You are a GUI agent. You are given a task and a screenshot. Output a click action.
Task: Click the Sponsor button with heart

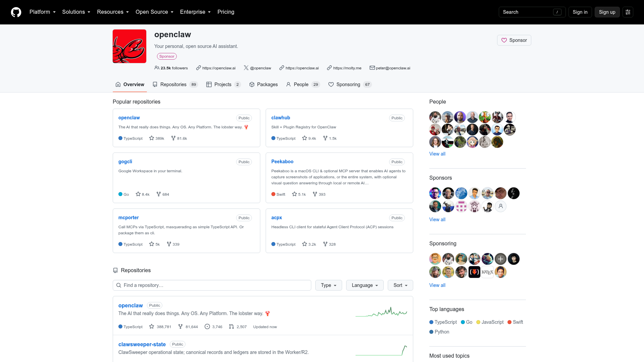pyautogui.click(x=514, y=40)
